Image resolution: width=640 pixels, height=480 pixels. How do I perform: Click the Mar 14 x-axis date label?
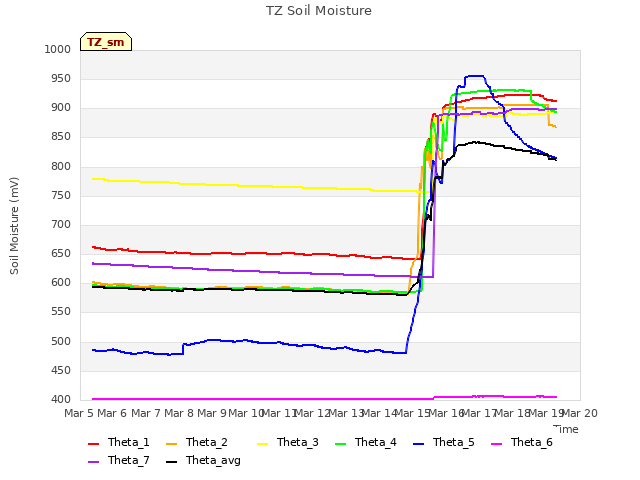tap(379, 413)
